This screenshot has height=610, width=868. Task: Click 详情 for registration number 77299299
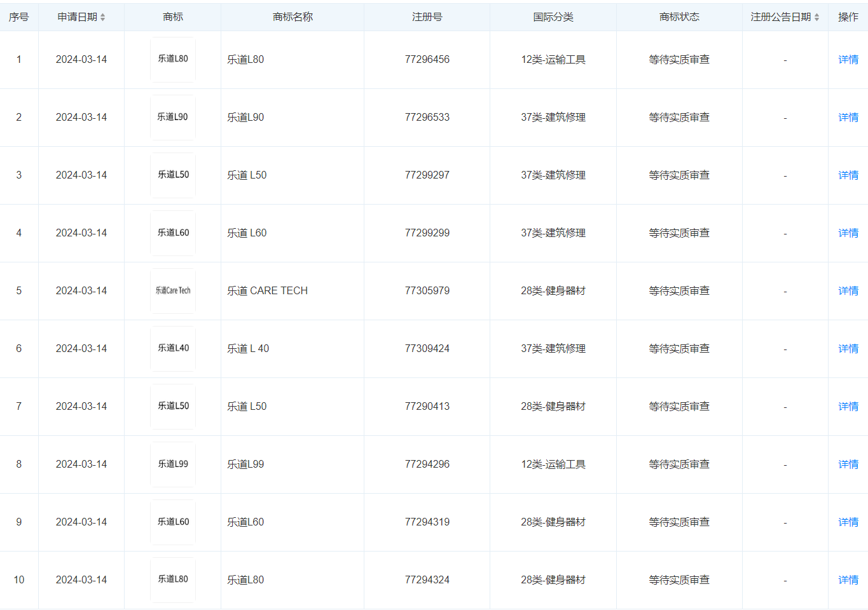848,233
